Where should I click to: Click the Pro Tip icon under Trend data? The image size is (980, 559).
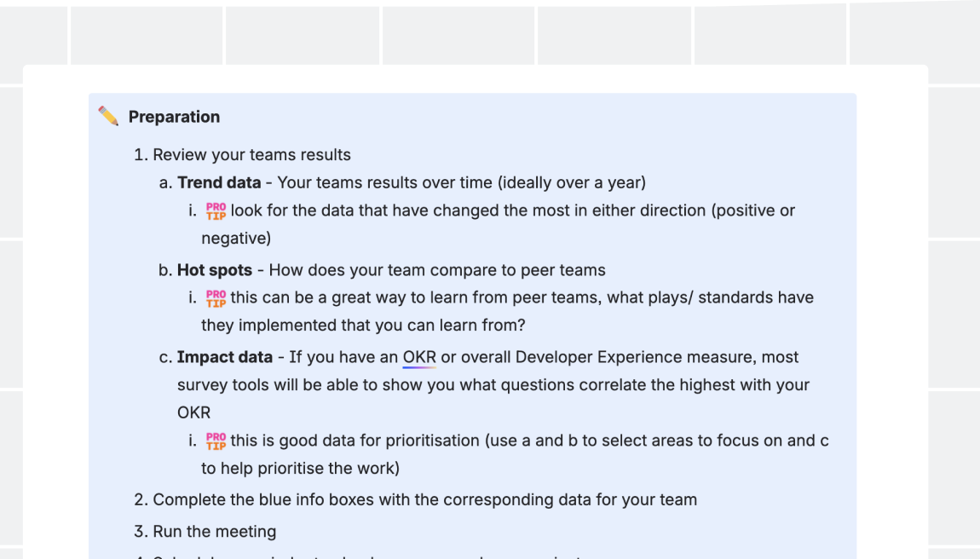pos(216,210)
